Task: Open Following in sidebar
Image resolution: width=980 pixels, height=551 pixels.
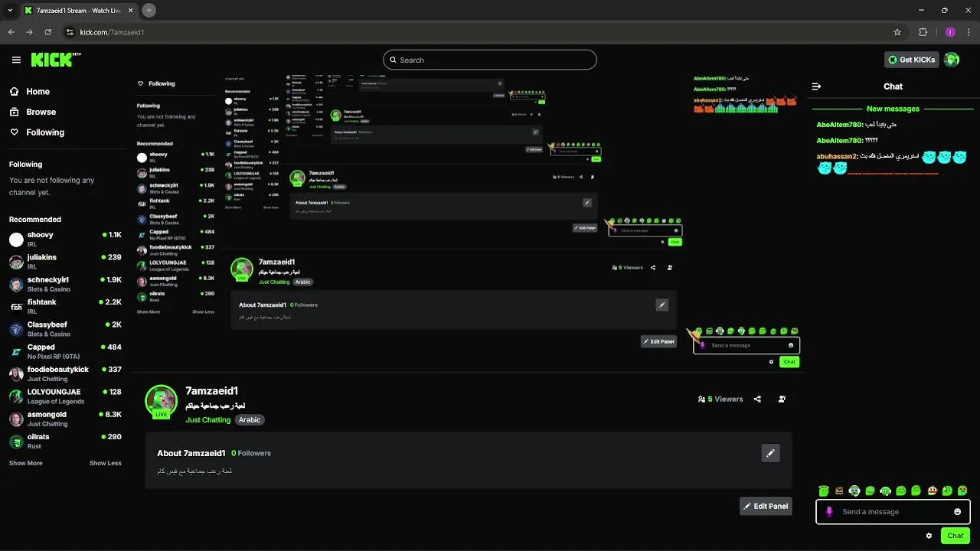Action: 37,132
